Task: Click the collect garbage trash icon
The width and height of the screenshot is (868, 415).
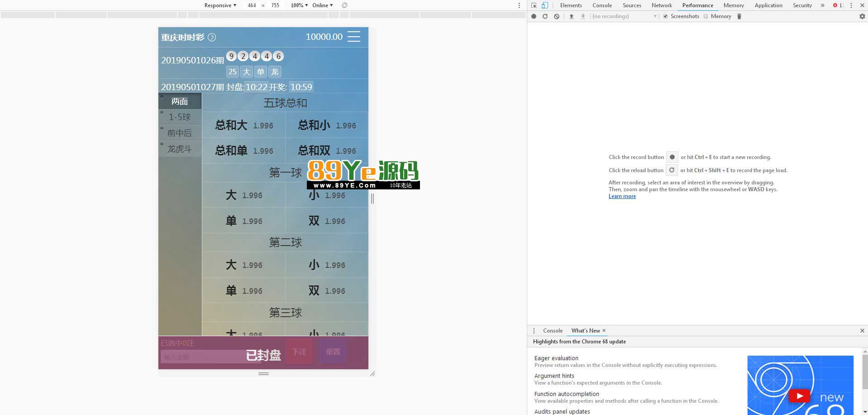Action: pyautogui.click(x=739, y=16)
